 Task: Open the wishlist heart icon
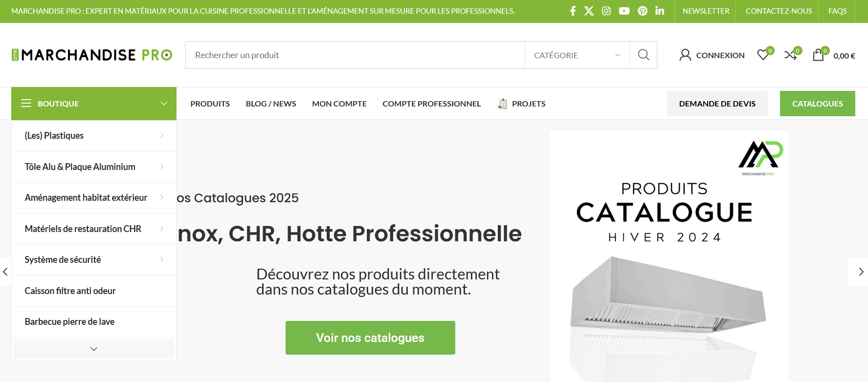click(763, 55)
